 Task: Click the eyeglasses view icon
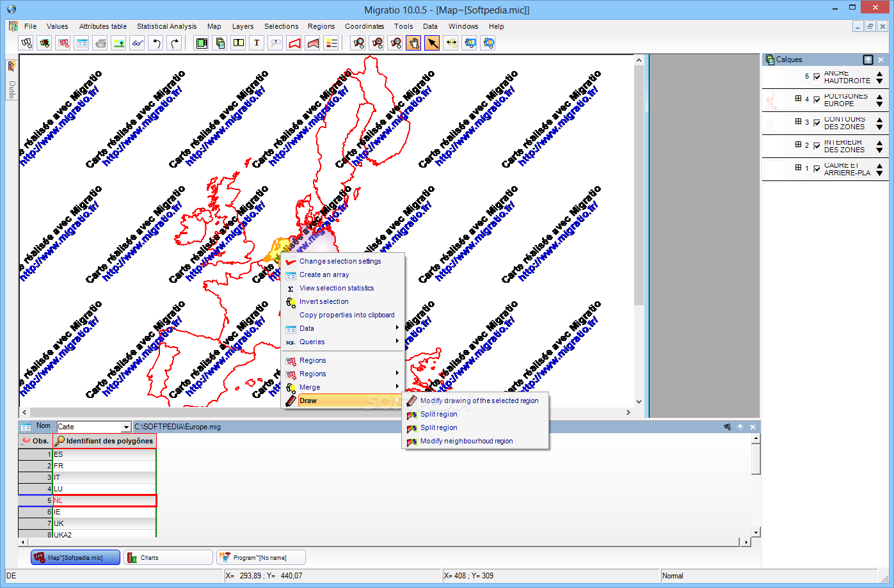tap(138, 43)
